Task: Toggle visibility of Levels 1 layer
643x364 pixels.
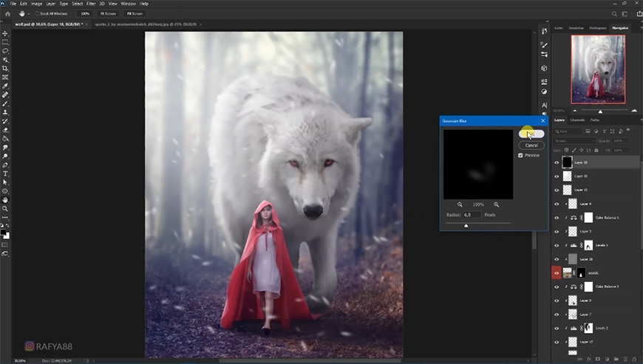Action: click(557, 245)
